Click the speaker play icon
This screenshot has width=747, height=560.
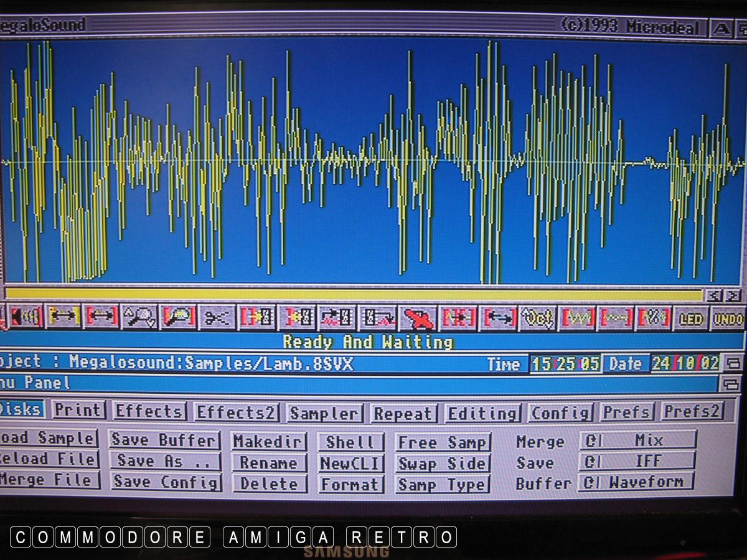25,317
